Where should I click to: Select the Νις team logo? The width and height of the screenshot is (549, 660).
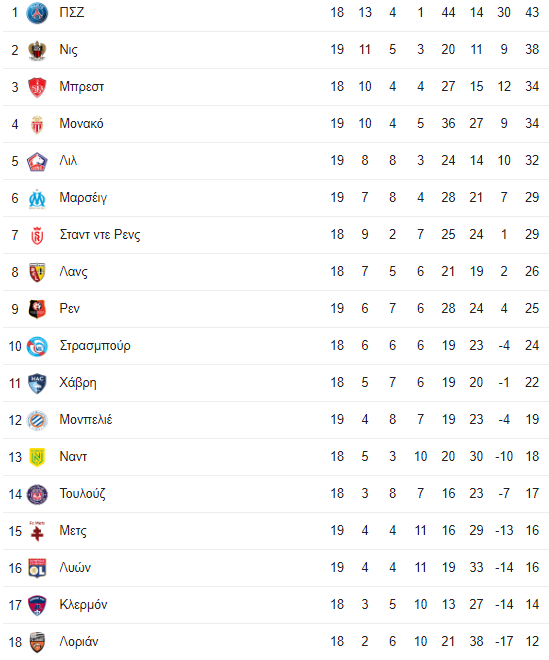tap(37, 50)
